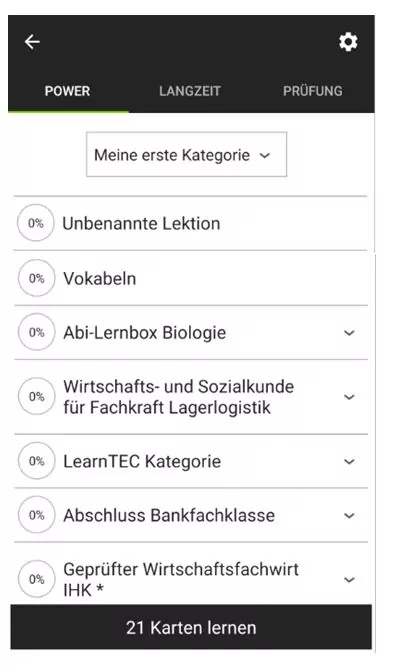
Task: Open the Meine erste Kategorie dropdown
Action: [x=187, y=155]
